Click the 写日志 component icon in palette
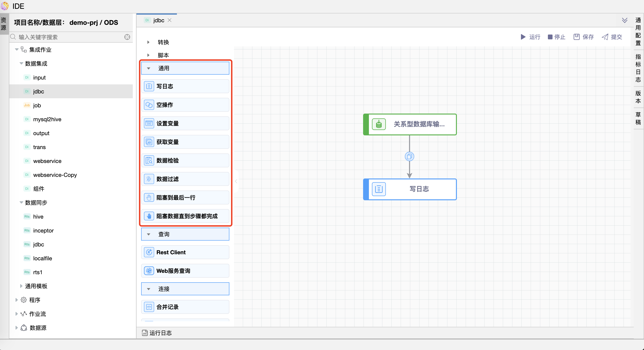Image resolution: width=644 pixels, height=350 pixels. click(x=149, y=86)
